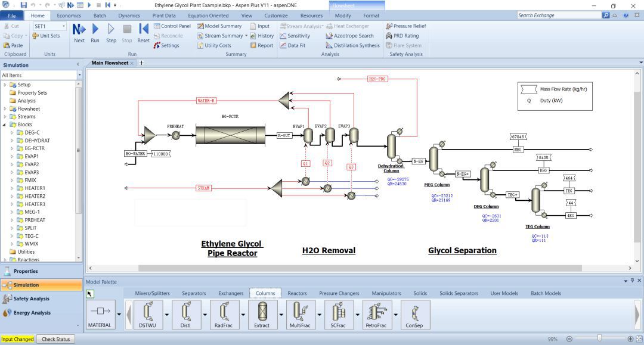Open Sensitivity analysis
644x345 pixels.
click(295, 36)
